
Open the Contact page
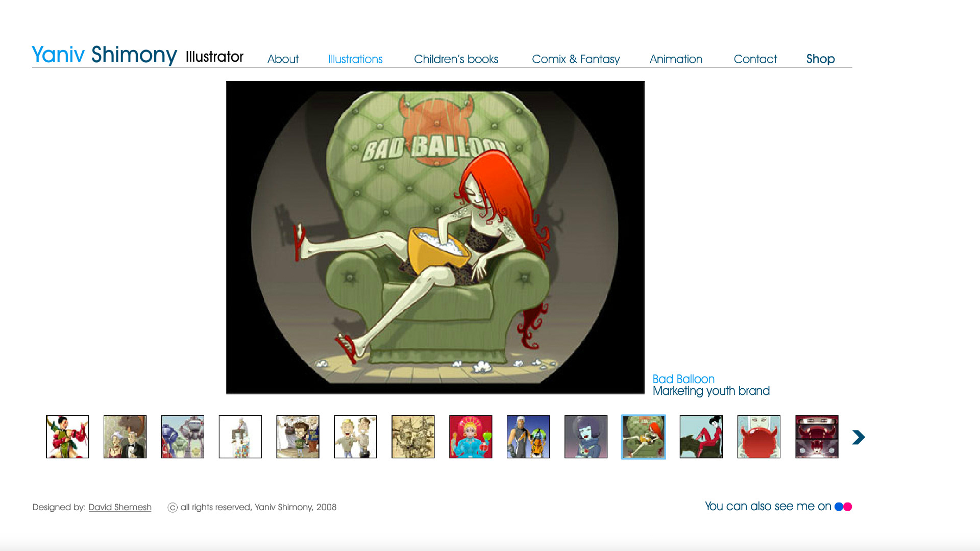pos(755,59)
